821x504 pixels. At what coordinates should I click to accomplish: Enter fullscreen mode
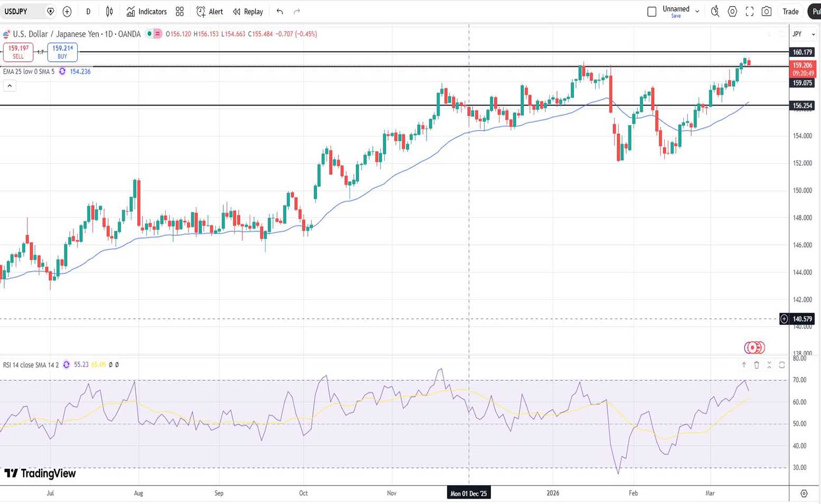click(749, 12)
